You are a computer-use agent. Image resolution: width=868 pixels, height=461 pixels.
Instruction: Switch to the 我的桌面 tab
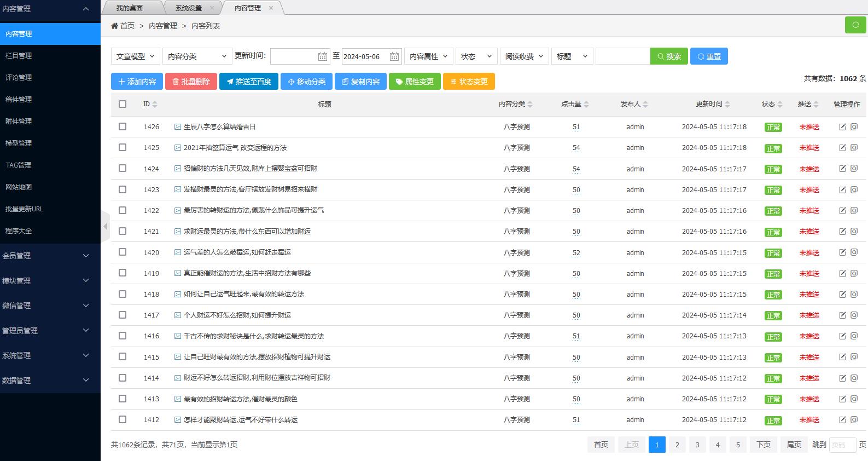click(130, 8)
